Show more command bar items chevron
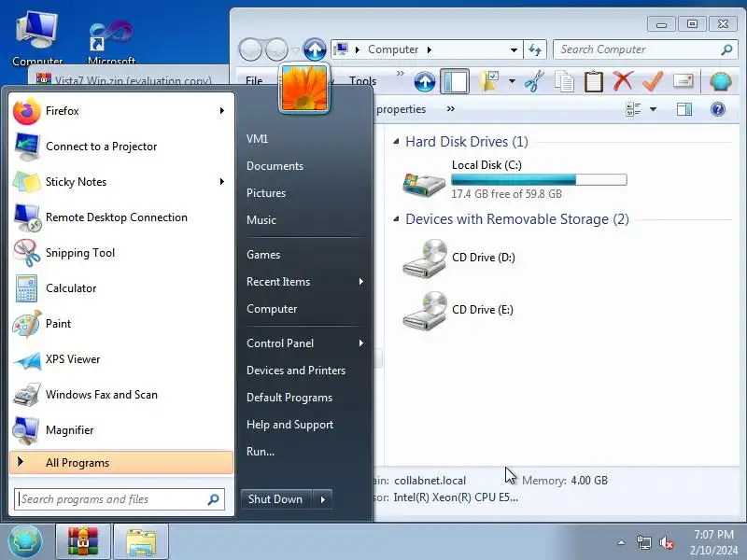Screen dimensions: 747x560 tap(451, 109)
